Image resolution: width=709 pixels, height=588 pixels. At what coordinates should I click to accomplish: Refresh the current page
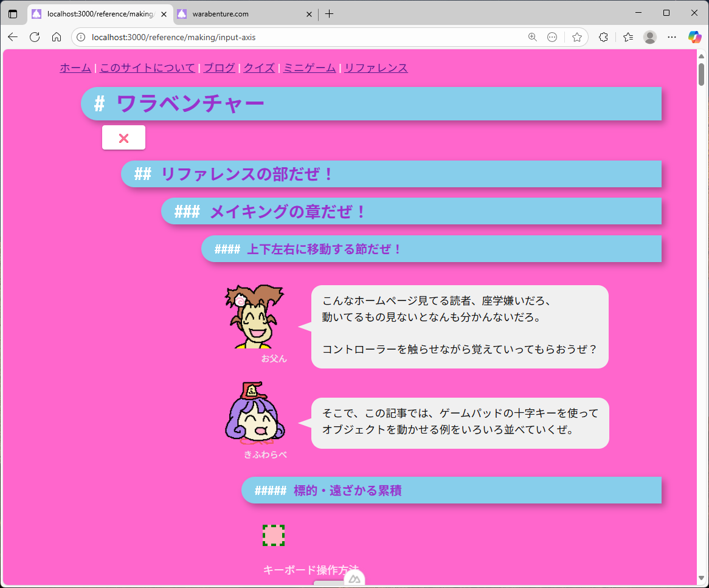coord(35,37)
